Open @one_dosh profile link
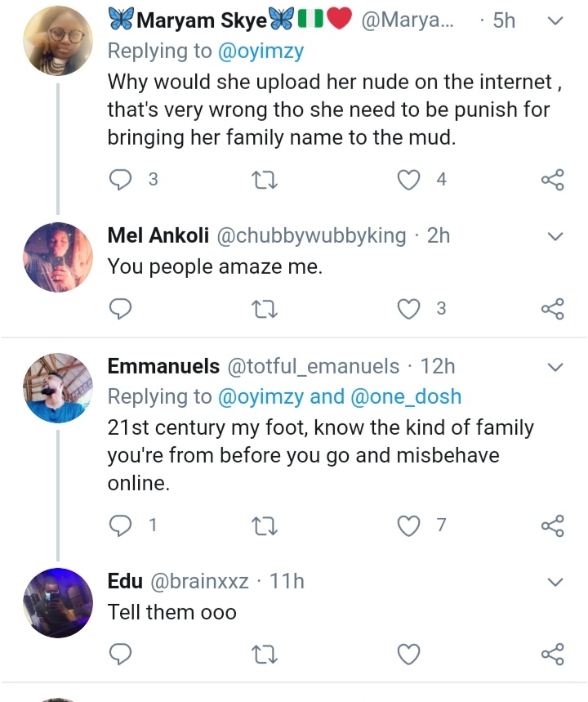Image resolution: width=588 pixels, height=702 pixels. pyautogui.click(x=406, y=396)
